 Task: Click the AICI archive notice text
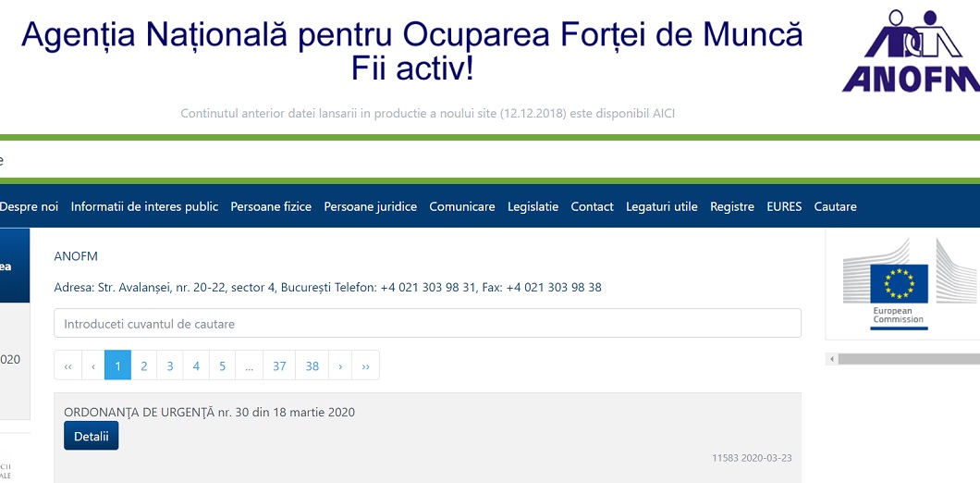pyautogui.click(x=427, y=114)
